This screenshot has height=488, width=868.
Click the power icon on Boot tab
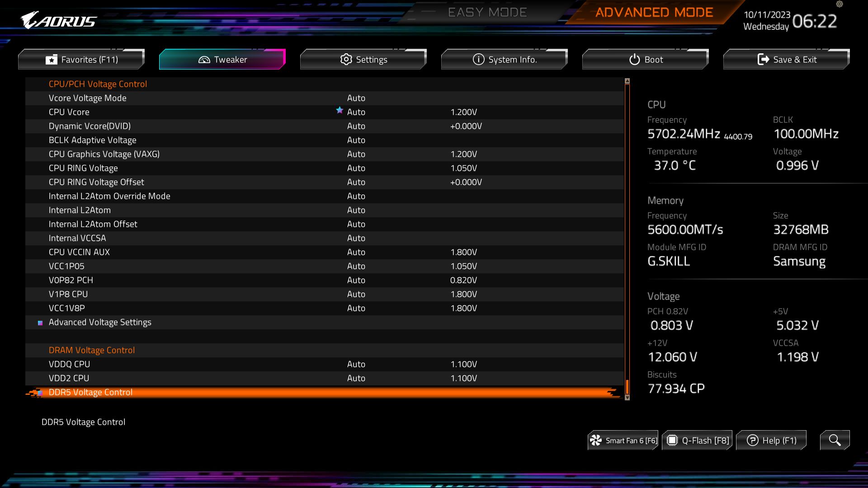[x=635, y=59]
